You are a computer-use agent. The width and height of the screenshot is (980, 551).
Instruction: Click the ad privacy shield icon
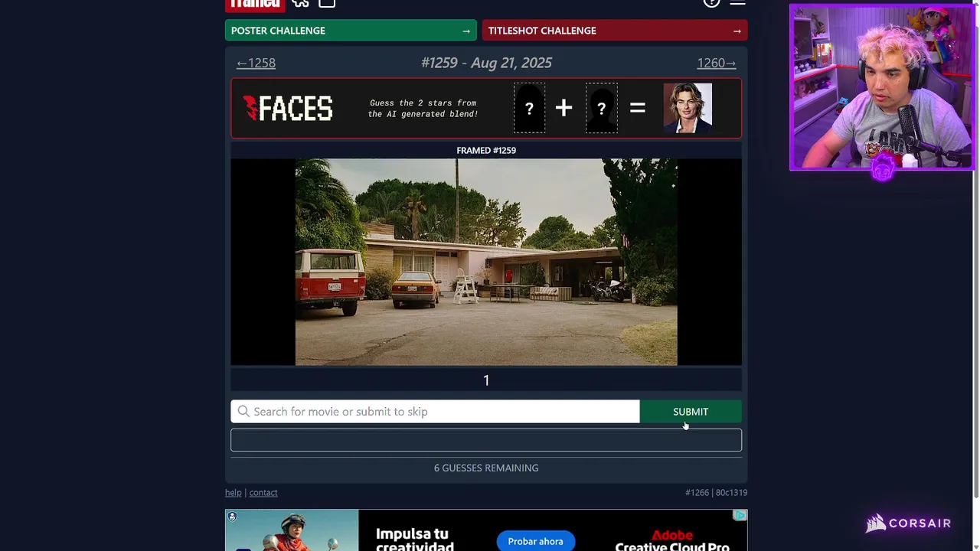coord(232,516)
